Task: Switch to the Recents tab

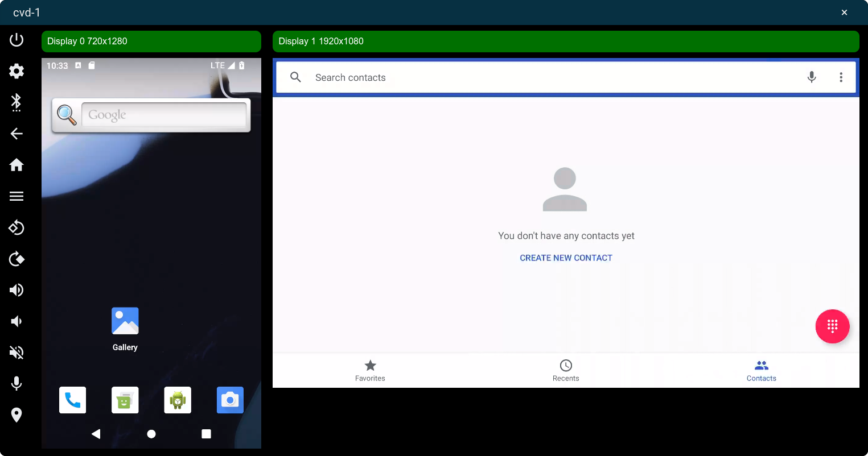Action: (566, 371)
